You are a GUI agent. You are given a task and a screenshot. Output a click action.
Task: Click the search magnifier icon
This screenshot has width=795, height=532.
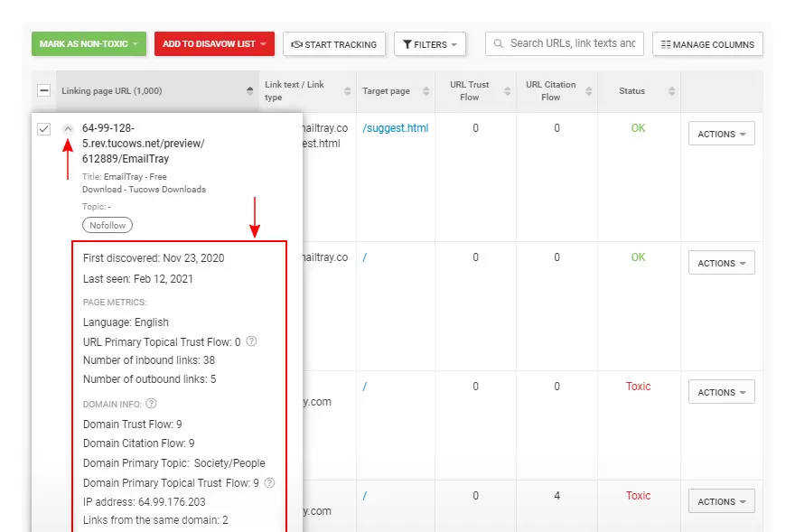click(x=499, y=43)
